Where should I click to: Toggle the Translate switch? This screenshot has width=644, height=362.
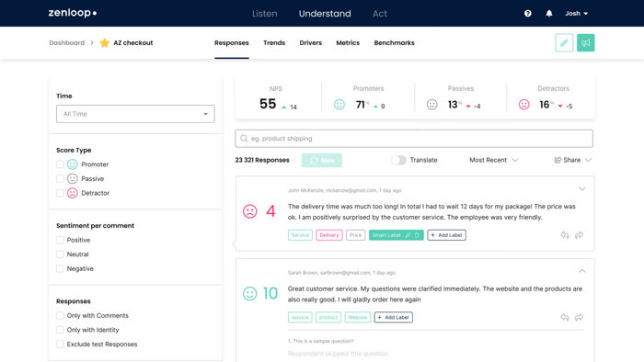(x=398, y=160)
